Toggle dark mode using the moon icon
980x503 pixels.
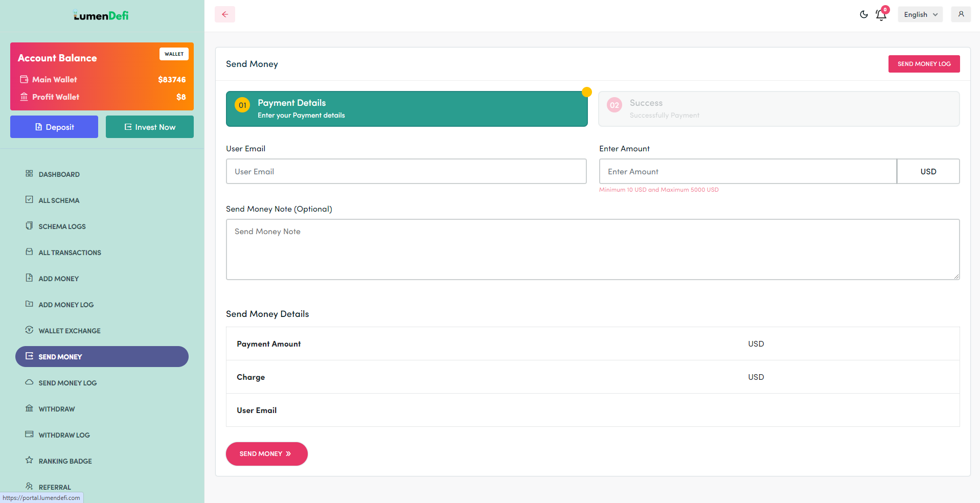[863, 14]
